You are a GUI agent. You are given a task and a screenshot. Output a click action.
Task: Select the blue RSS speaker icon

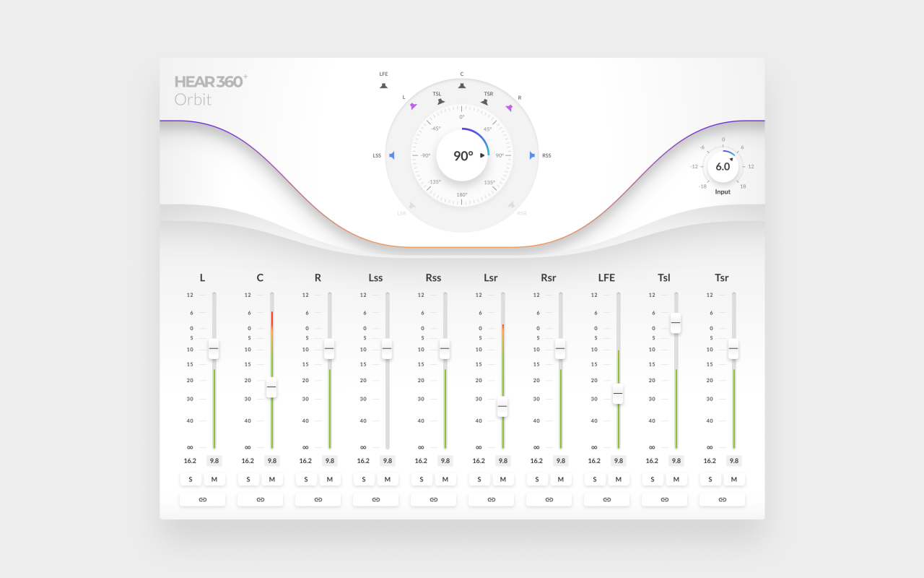tap(532, 155)
